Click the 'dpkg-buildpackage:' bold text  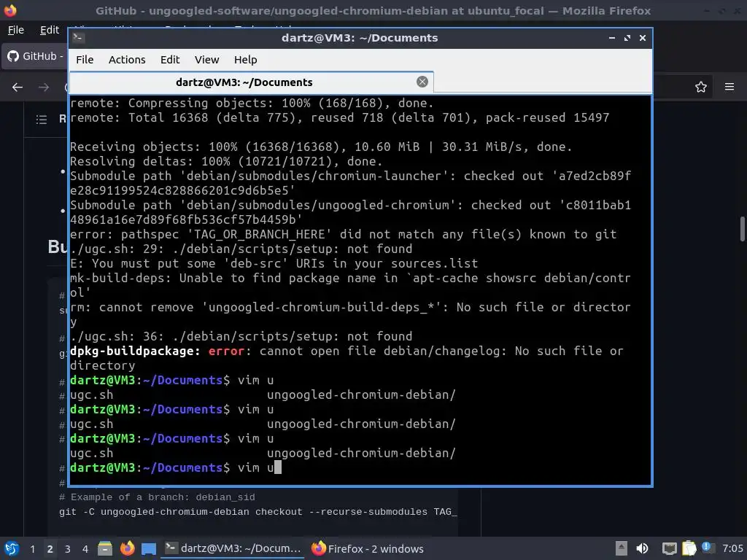(135, 351)
